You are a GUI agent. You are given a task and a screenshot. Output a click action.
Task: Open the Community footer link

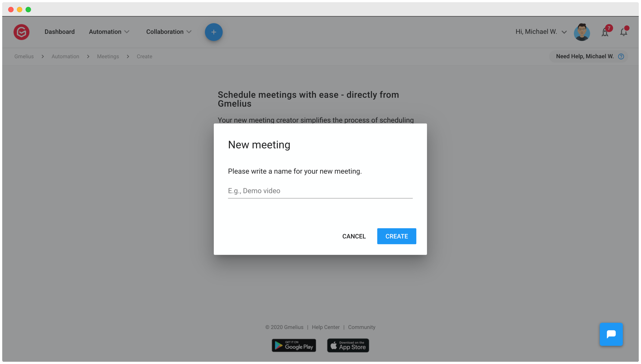pos(362,327)
